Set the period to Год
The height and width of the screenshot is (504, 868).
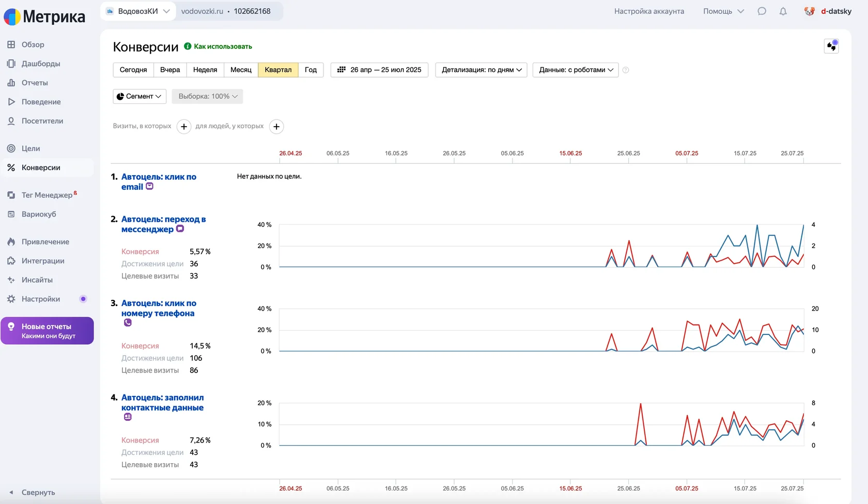tap(311, 70)
